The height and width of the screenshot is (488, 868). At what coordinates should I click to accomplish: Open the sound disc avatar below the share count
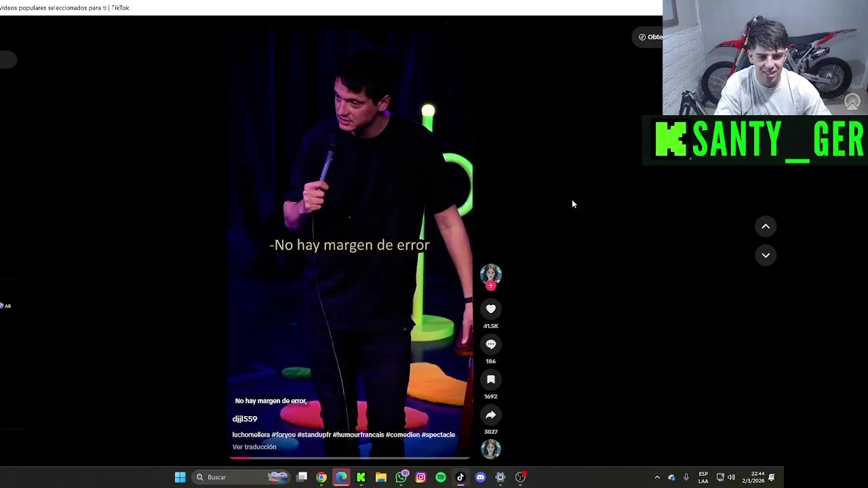[x=491, y=449]
